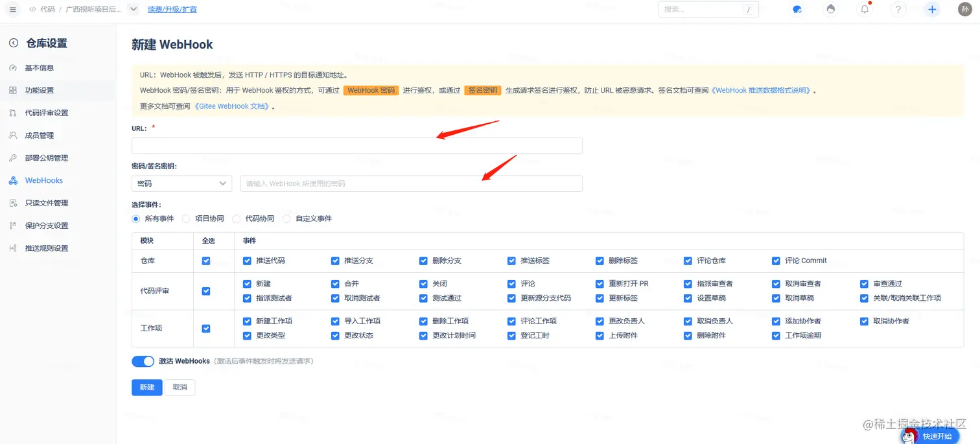Open the notification bell icon

pyautogui.click(x=865, y=9)
